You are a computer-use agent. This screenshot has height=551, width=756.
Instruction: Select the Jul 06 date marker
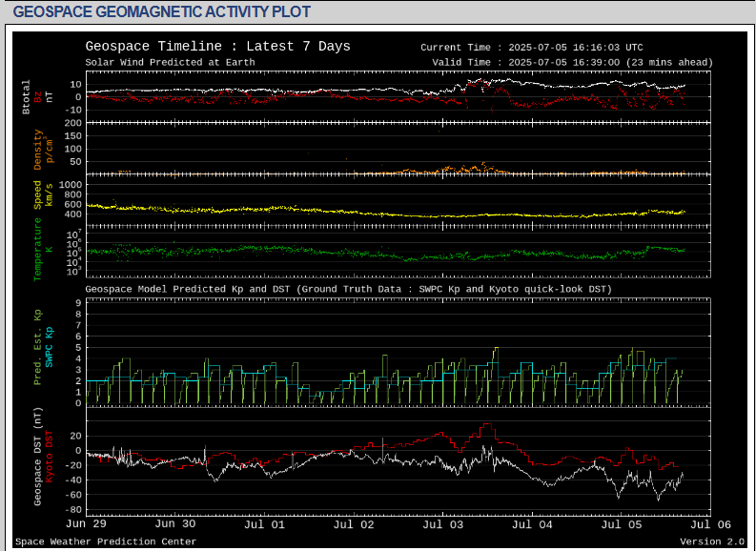[x=710, y=523]
